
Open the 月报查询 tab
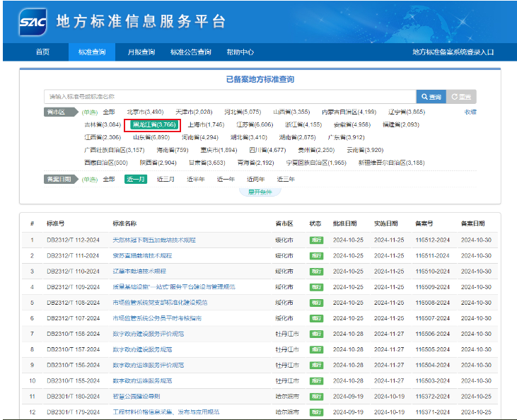(x=141, y=52)
